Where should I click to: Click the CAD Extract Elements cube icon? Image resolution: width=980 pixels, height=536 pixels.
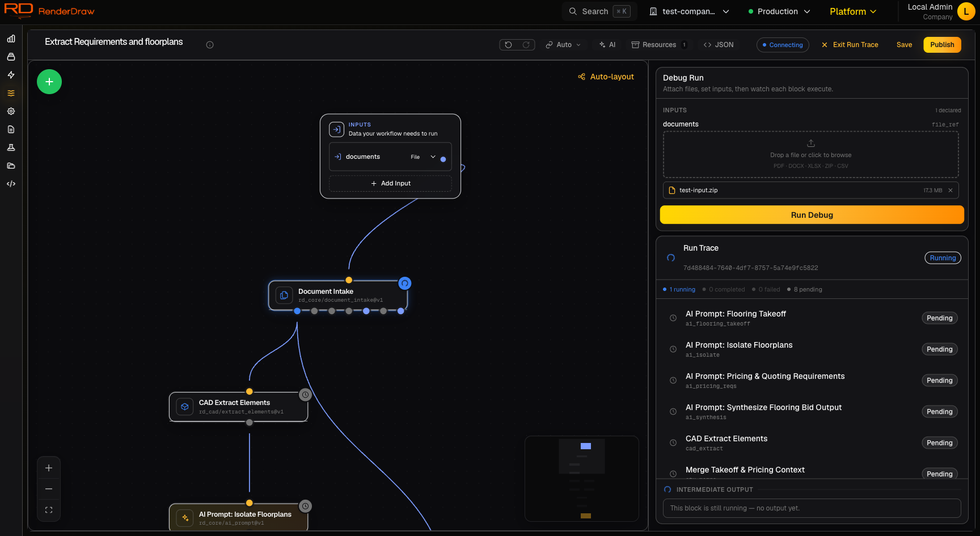click(185, 407)
